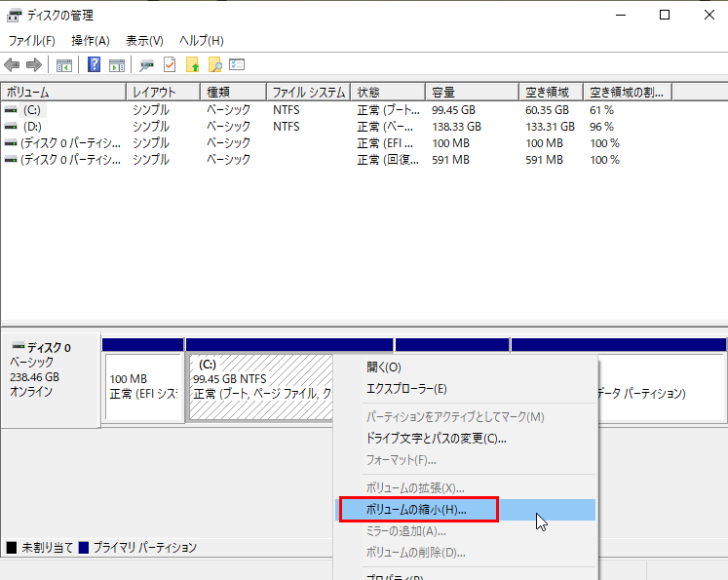Image resolution: width=728 pixels, height=580 pixels.
Task: Click the document with red checkmark icon
Action: tap(170, 64)
